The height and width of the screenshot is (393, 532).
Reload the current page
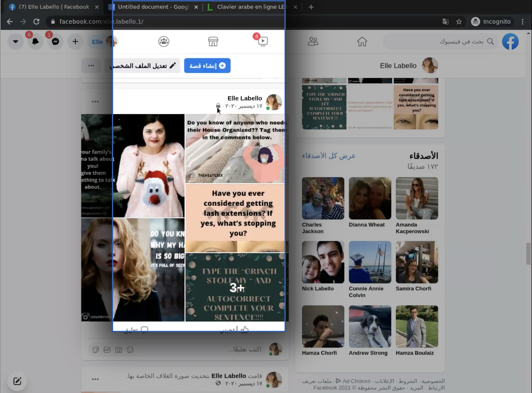pyautogui.click(x=36, y=22)
